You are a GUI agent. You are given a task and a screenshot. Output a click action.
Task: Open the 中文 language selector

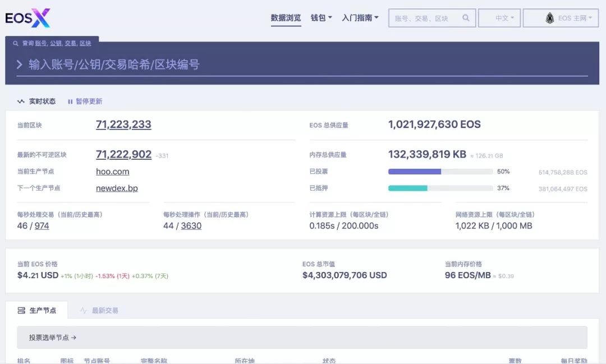[499, 18]
